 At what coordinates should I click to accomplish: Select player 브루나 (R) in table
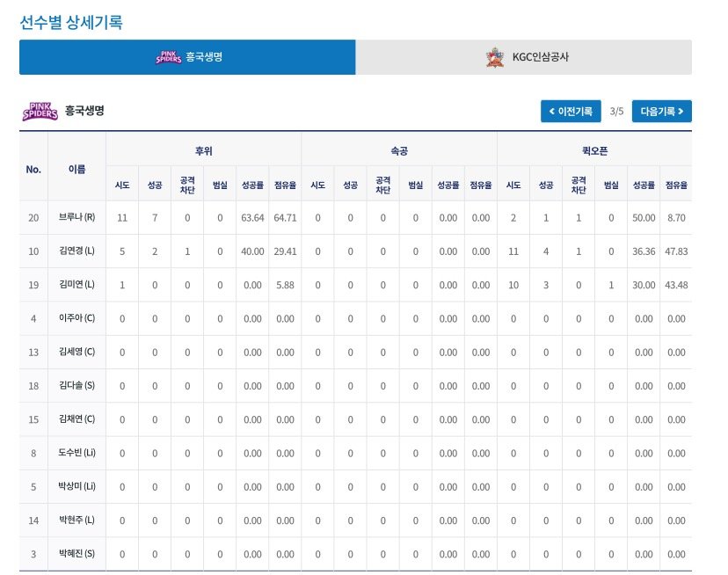[x=76, y=218]
